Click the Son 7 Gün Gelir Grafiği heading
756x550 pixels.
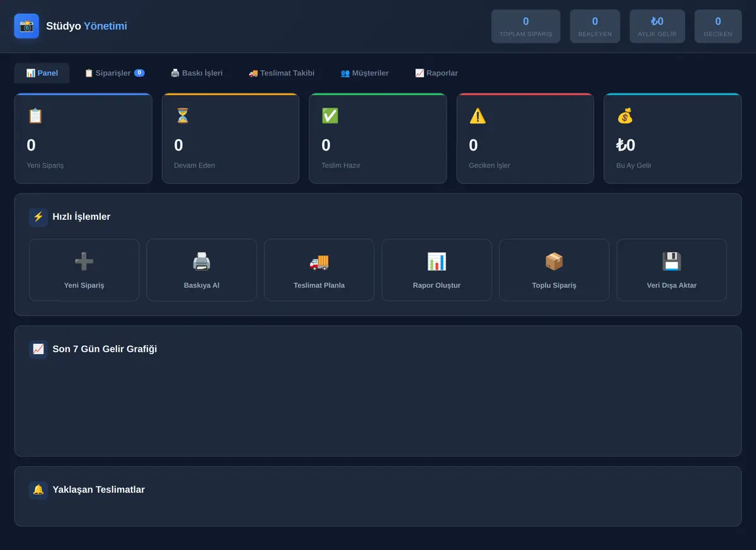(105, 349)
